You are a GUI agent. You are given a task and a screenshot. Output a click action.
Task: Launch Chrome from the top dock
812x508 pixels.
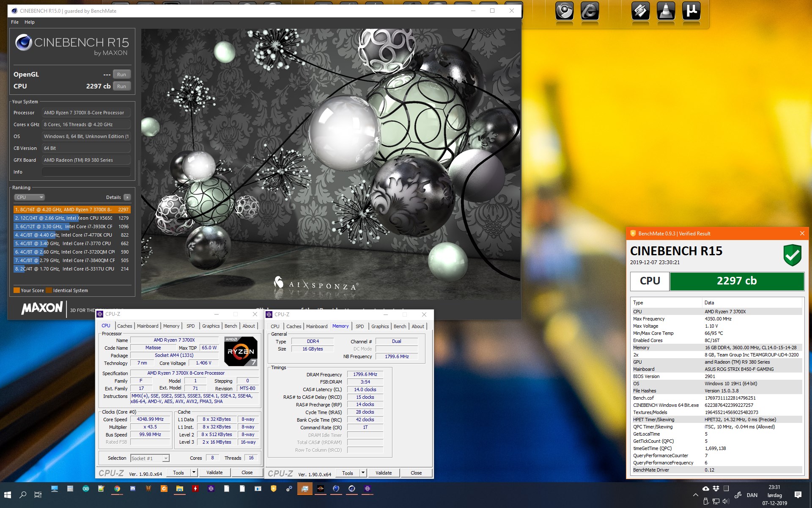[x=564, y=11]
